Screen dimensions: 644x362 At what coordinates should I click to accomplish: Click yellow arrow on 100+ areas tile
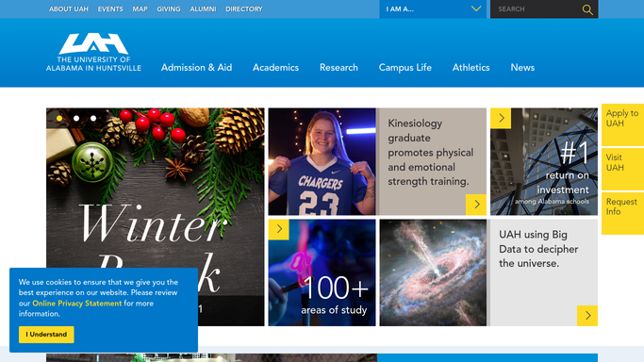(278, 229)
